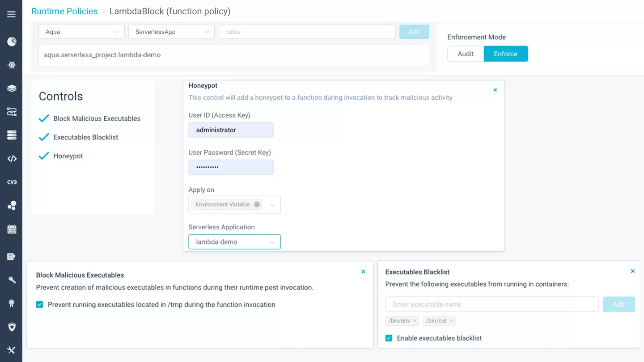Image resolution: width=644 pixels, height=362 pixels.
Task: Open the wrench tools settings icon
Action: coord(12,350)
